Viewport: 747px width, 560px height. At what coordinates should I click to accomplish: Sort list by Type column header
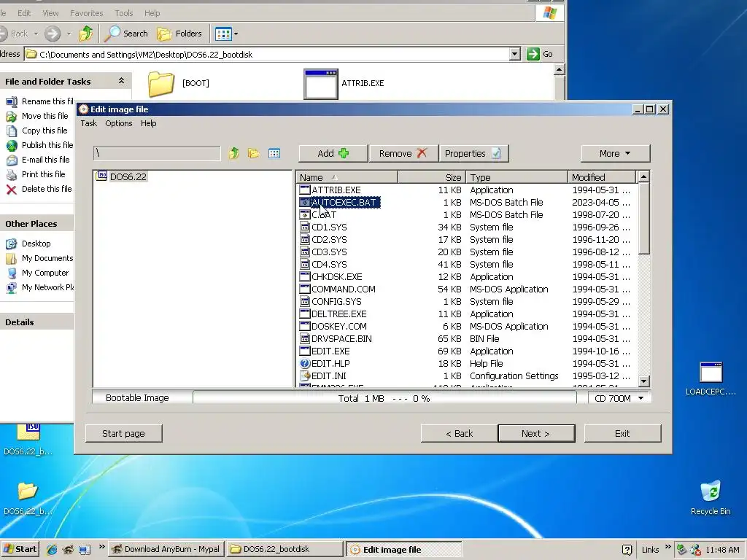[x=516, y=177]
